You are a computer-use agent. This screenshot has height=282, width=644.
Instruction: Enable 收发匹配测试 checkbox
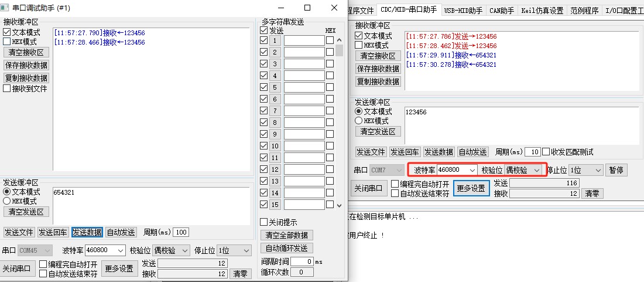[x=546, y=152]
